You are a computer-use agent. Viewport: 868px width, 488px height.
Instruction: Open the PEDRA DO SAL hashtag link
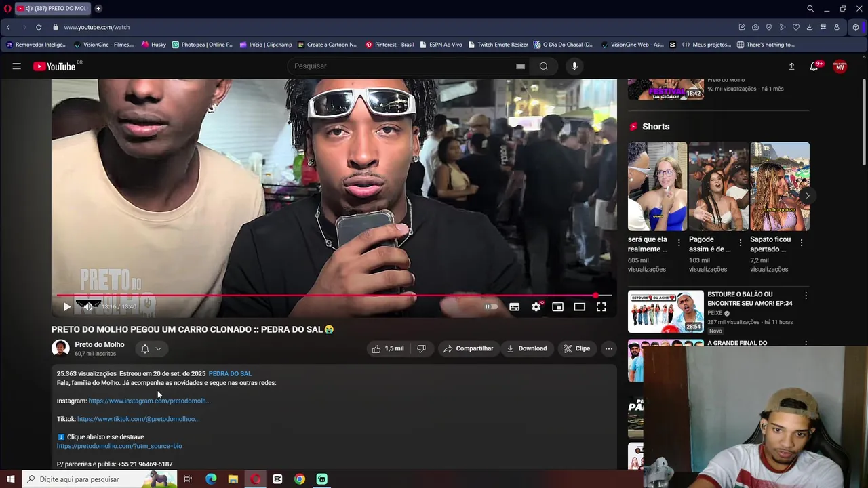(230, 373)
